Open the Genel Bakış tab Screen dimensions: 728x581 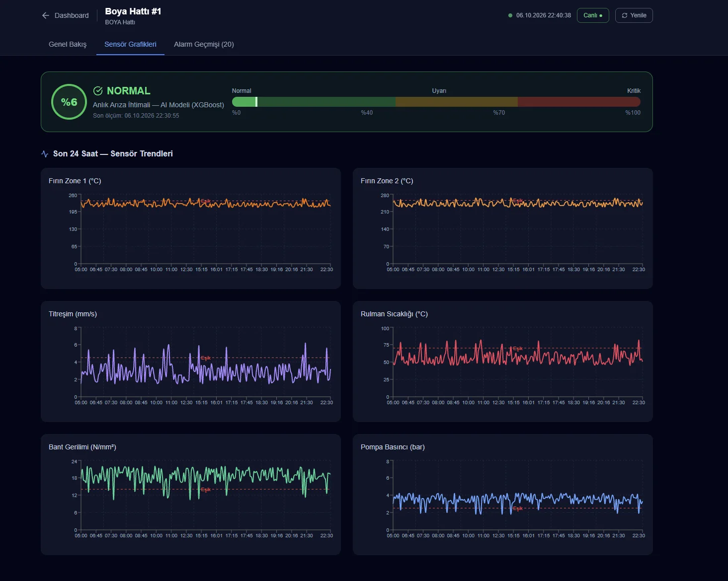(68, 44)
